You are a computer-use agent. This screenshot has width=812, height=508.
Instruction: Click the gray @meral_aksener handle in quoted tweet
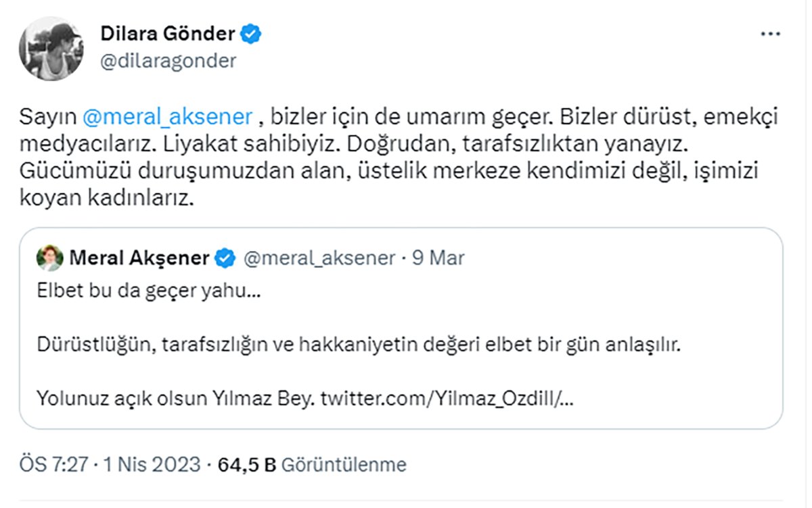(x=319, y=258)
